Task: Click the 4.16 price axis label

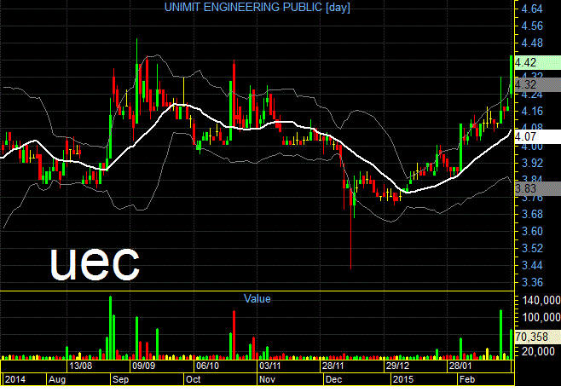Action: click(x=532, y=112)
